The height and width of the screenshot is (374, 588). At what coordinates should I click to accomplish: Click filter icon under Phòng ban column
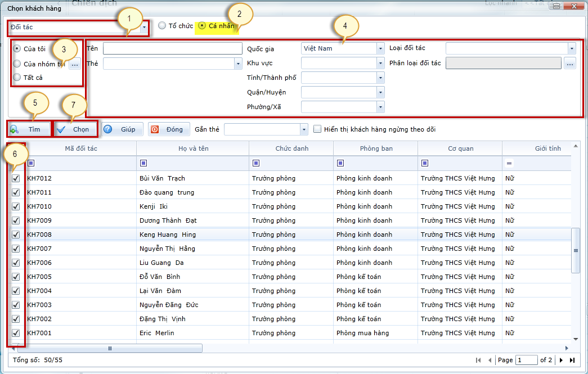pyautogui.click(x=340, y=163)
